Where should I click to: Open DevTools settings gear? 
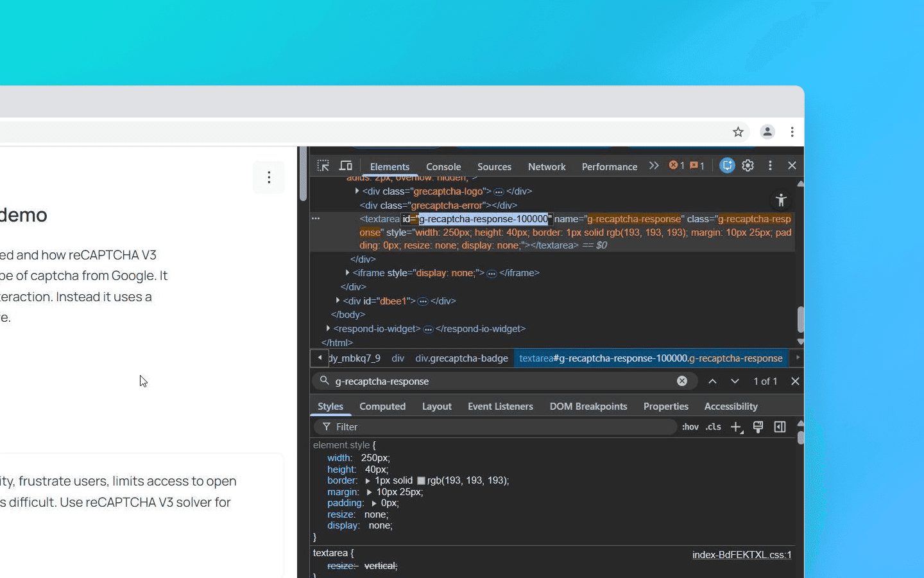[x=748, y=166]
